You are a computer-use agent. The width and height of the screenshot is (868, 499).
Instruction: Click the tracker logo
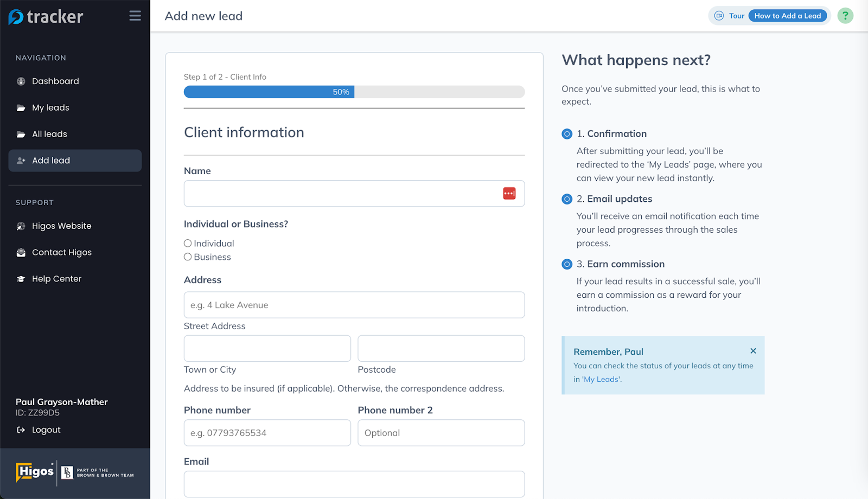tap(46, 16)
